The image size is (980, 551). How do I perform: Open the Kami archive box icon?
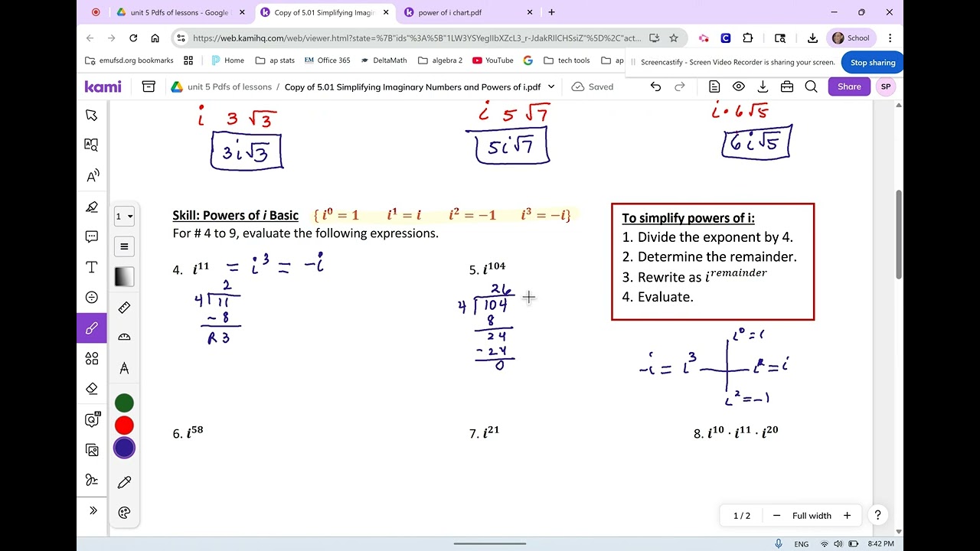click(x=149, y=86)
